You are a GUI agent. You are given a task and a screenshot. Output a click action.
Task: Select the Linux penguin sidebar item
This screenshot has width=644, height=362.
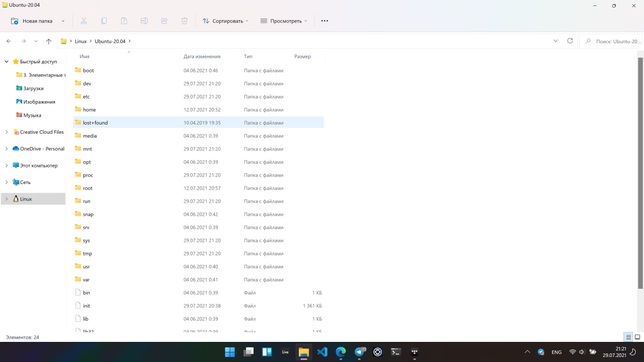coord(33,199)
